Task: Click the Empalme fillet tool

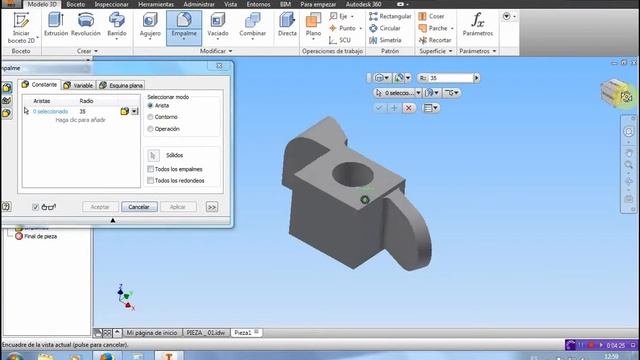Action: point(184,27)
